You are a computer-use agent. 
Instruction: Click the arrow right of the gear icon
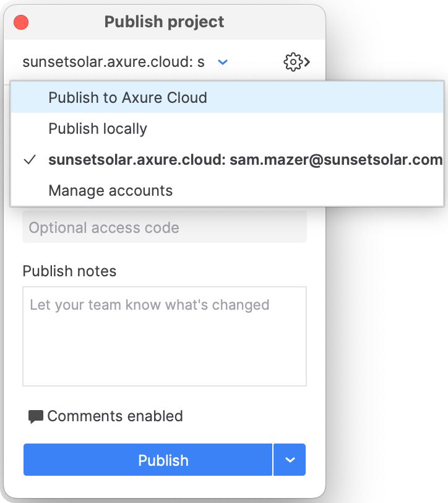306,62
